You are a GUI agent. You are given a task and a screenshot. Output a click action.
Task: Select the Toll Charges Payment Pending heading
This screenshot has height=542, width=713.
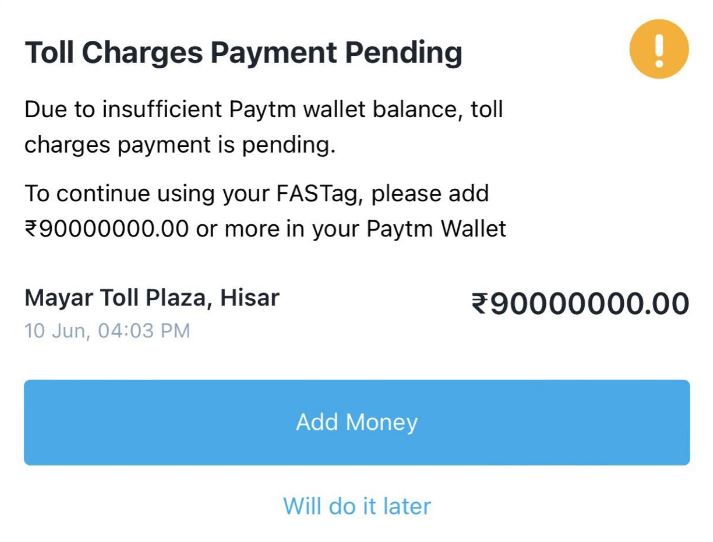(x=243, y=53)
